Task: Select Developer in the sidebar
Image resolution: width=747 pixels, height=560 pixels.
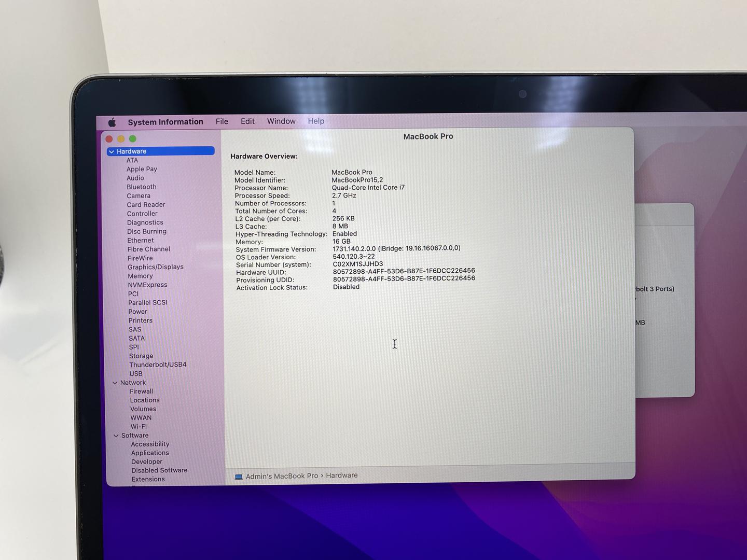Action: [147, 462]
